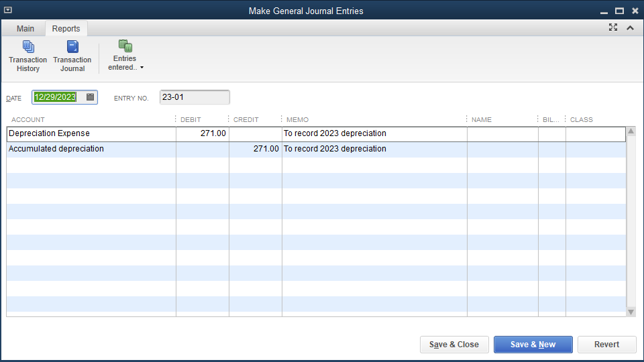Close the Make General Journal Entries window
This screenshot has height=362, width=644.
635,11
